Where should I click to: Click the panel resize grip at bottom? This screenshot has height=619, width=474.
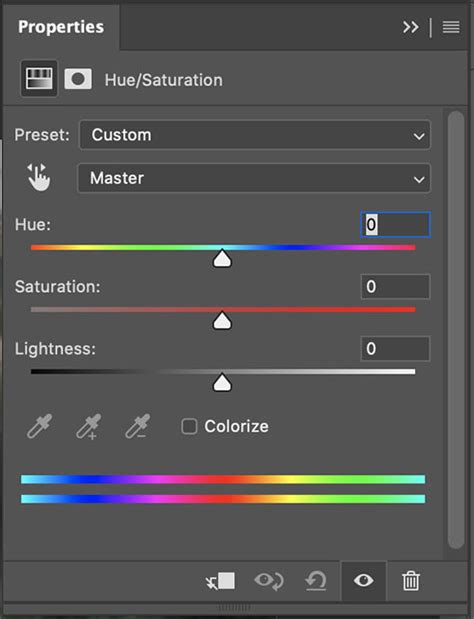(x=235, y=606)
